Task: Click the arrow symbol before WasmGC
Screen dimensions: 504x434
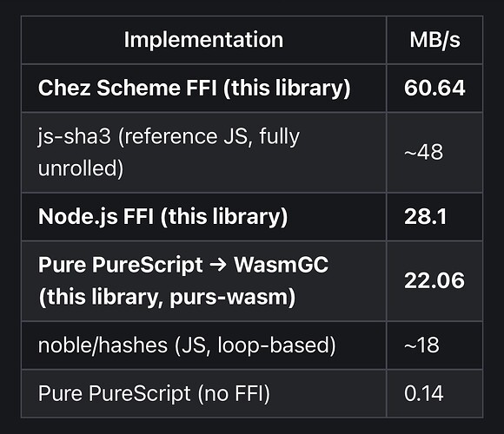Action: pyautogui.click(x=218, y=265)
